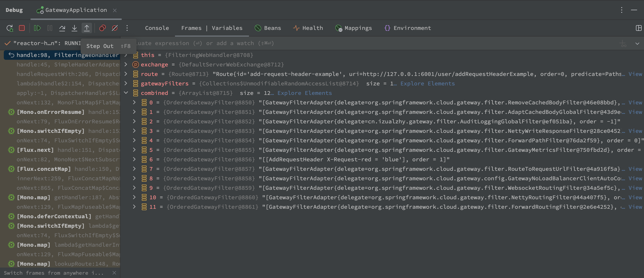Click View link on element 0 row
The image size is (644, 278).
635,102
